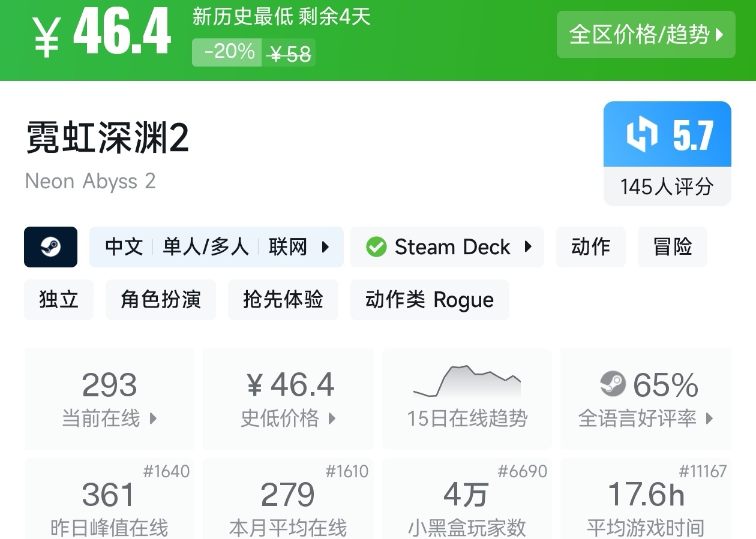This screenshot has width=756, height=539.
Task: Open the 全语言好评率 details arrow
Action: tap(709, 418)
